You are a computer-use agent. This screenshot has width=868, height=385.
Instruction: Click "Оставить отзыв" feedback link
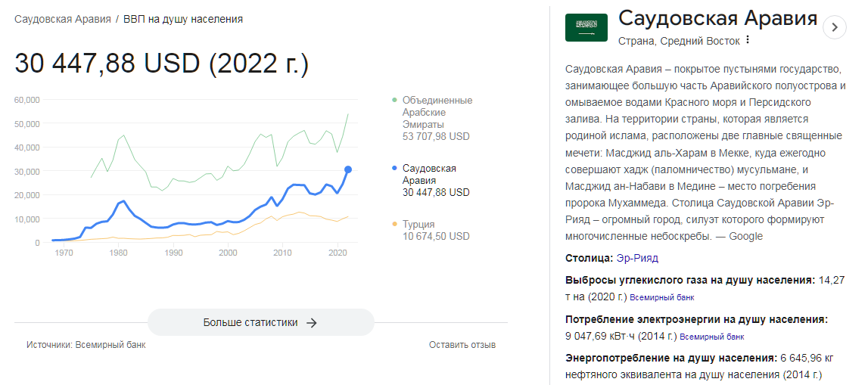click(x=462, y=345)
